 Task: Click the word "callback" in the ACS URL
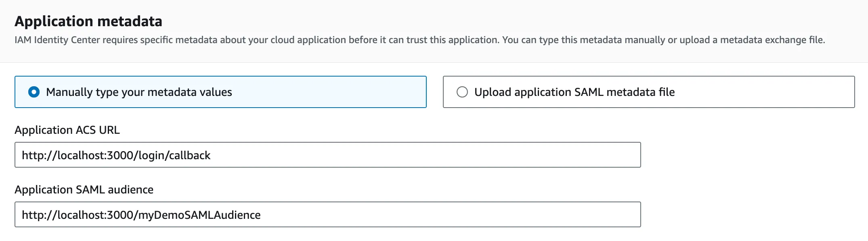point(190,156)
